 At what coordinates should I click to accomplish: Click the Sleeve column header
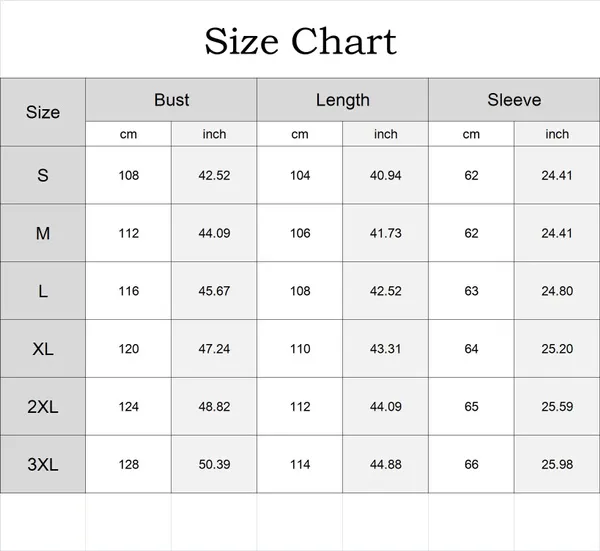click(514, 100)
